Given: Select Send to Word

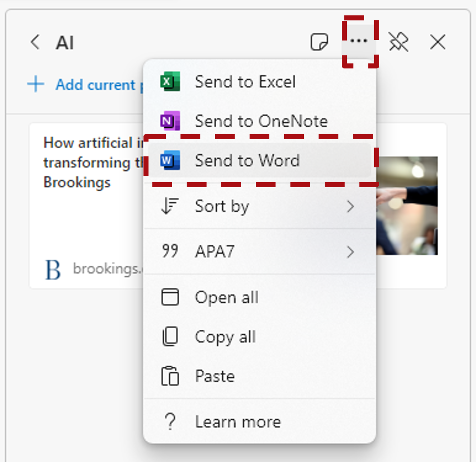Looking at the screenshot, I should [x=259, y=160].
